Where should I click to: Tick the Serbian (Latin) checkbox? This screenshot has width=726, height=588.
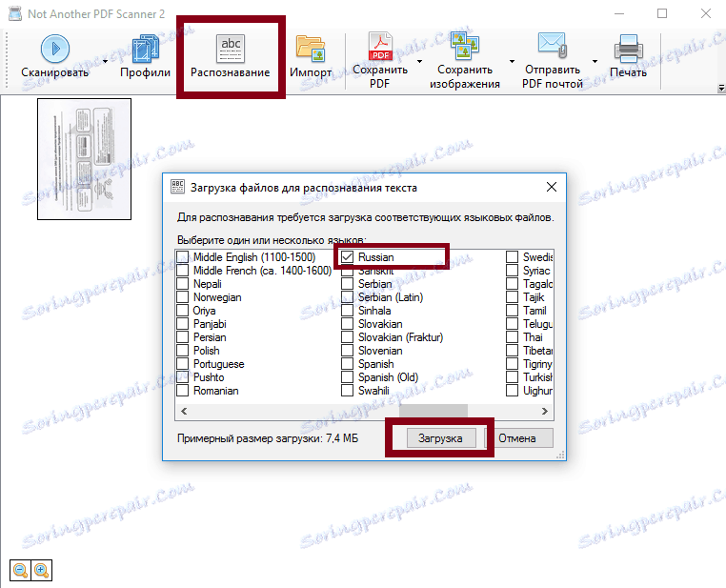(347, 297)
